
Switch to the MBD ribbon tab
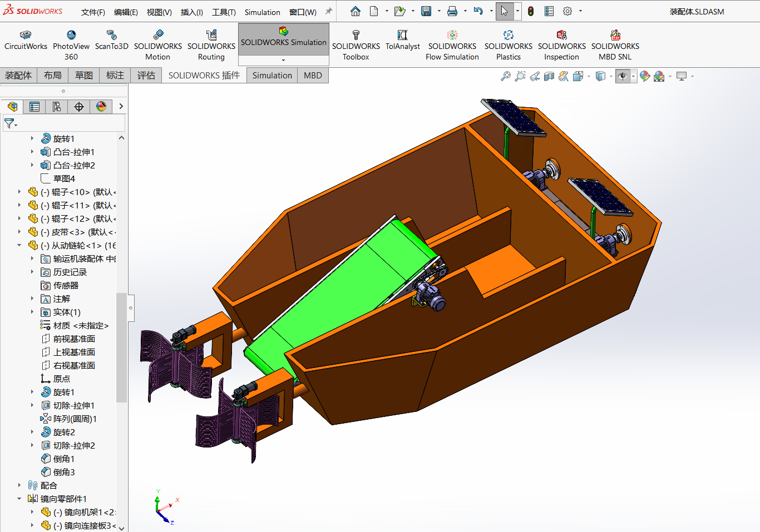pos(313,75)
